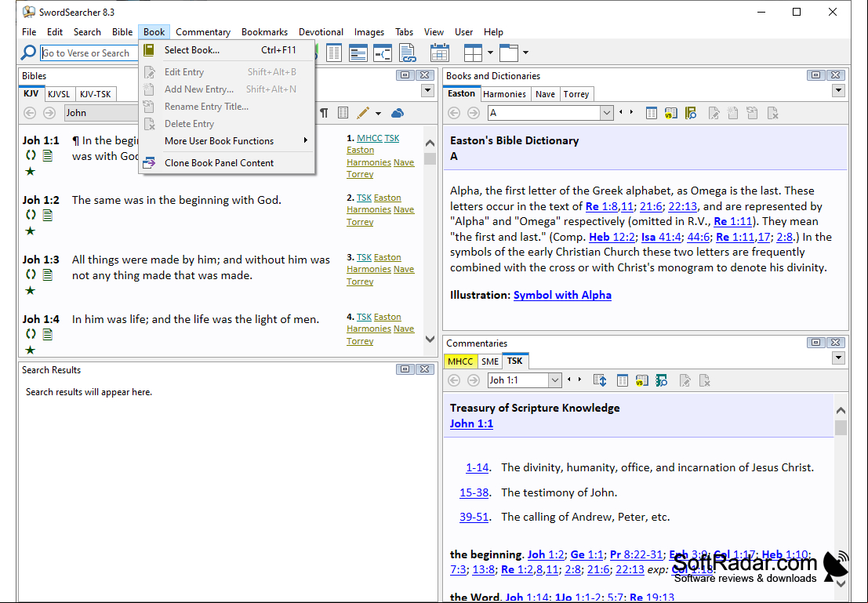Image resolution: width=868 pixels, height=603 pixels.
Task: Open MHCC link beside Joh 1:1
Action: (x=369, y=138)
